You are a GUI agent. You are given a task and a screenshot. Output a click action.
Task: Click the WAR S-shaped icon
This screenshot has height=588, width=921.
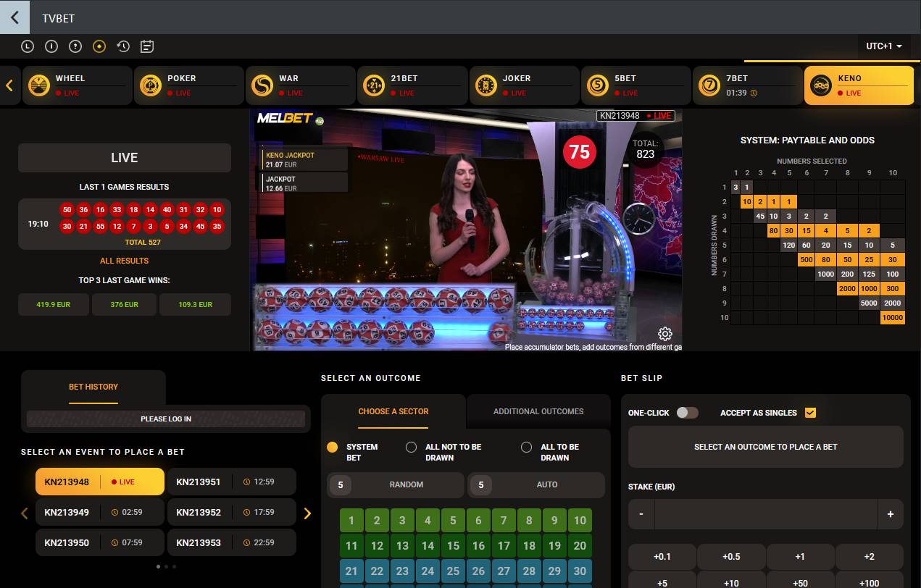coord(262,85)
